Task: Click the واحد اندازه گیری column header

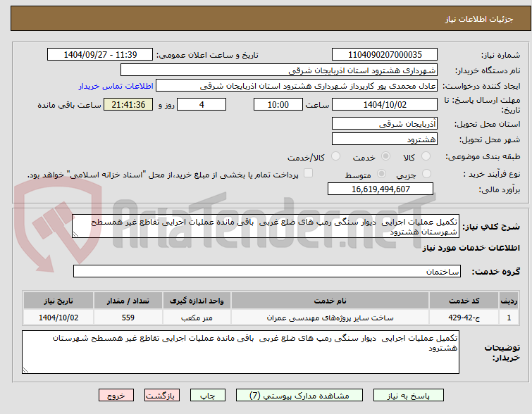Action: tap(197, 301)
